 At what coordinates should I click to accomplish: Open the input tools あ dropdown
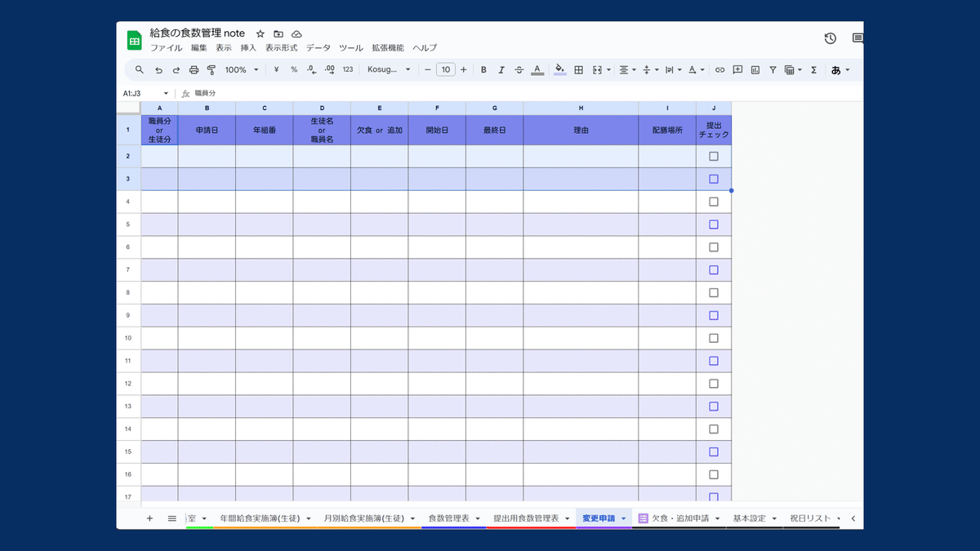[x=840, y=70]
